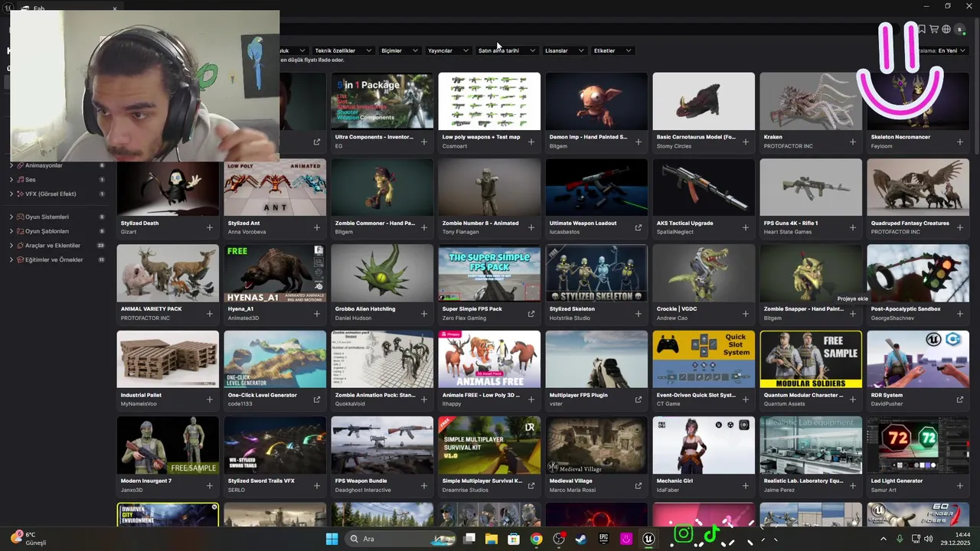Open the Zombie Commoner thumbnail

382,187
